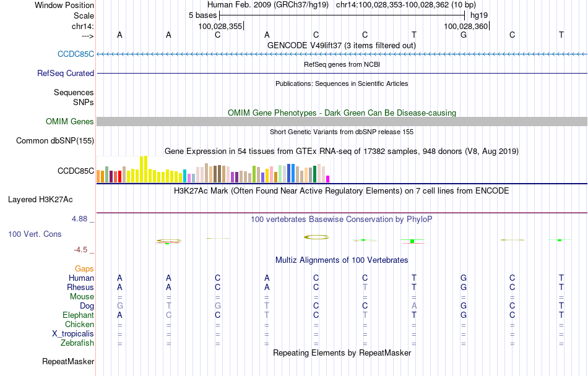The height and width of the screenshot is (376, 588).
Task: Click the blue CCDC85C GENCODE gene label
Action: 76,54
